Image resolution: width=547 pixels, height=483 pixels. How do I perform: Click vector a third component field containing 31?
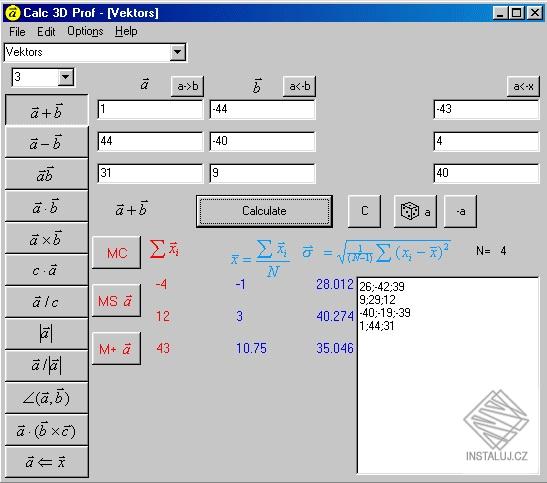[150, 173]
